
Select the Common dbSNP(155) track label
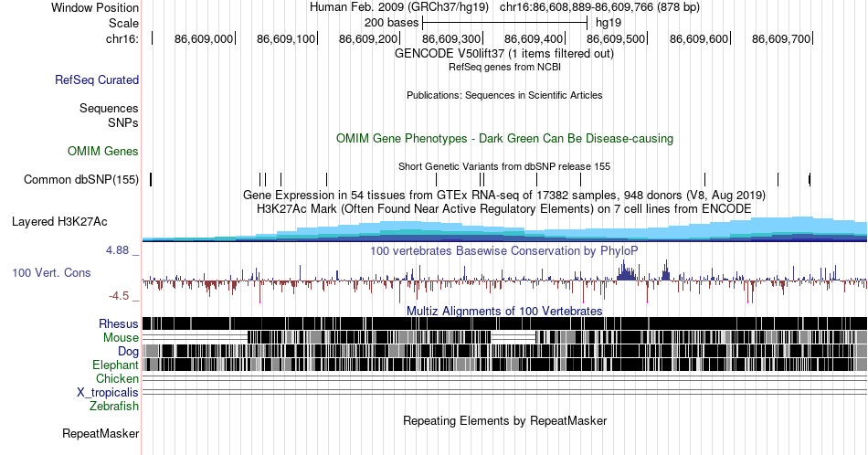pos(81,179)
